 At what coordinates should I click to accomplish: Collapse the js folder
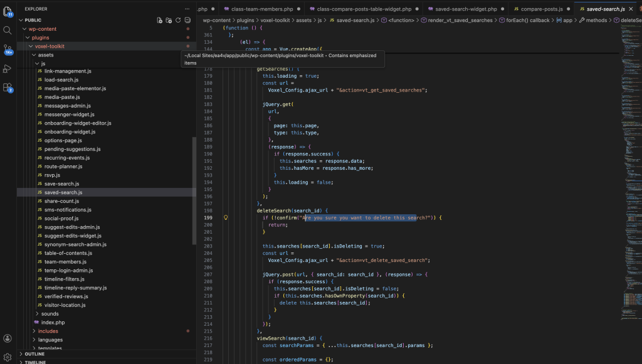(43, 64)
